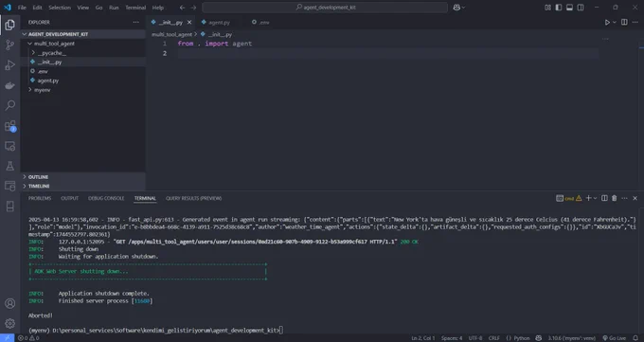Change end of line sequence CRLF
The height and width of the screenshot is (342, 644).
tap(493, 338)
